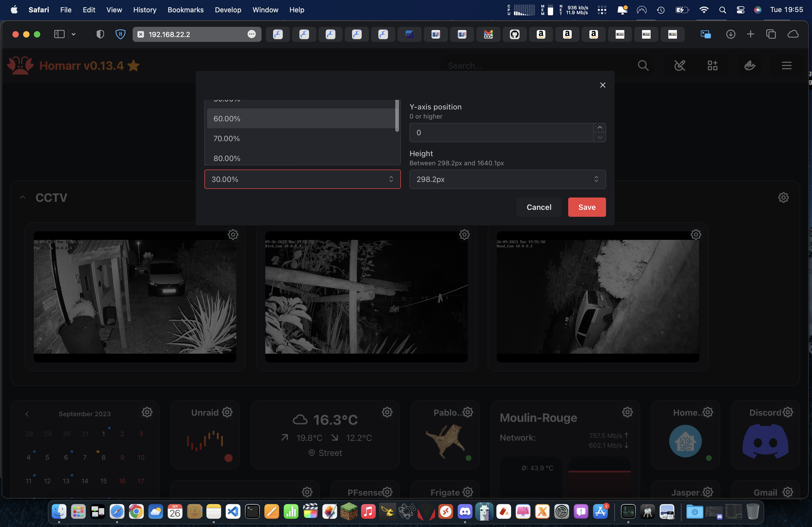The height and width of the screenshot is (527, 812).
Task: Click the add tile grid icon
Action: (712, 65)
